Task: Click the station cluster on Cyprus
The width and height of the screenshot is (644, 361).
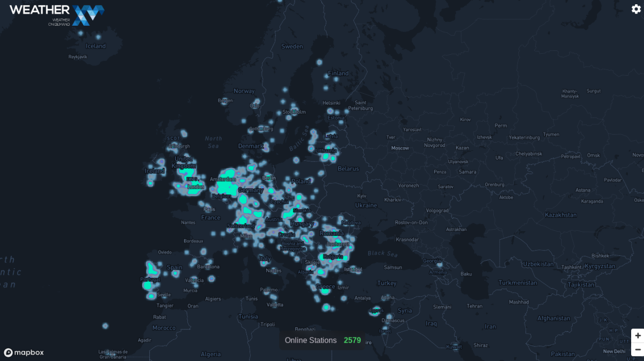Action: click(376, 311)
